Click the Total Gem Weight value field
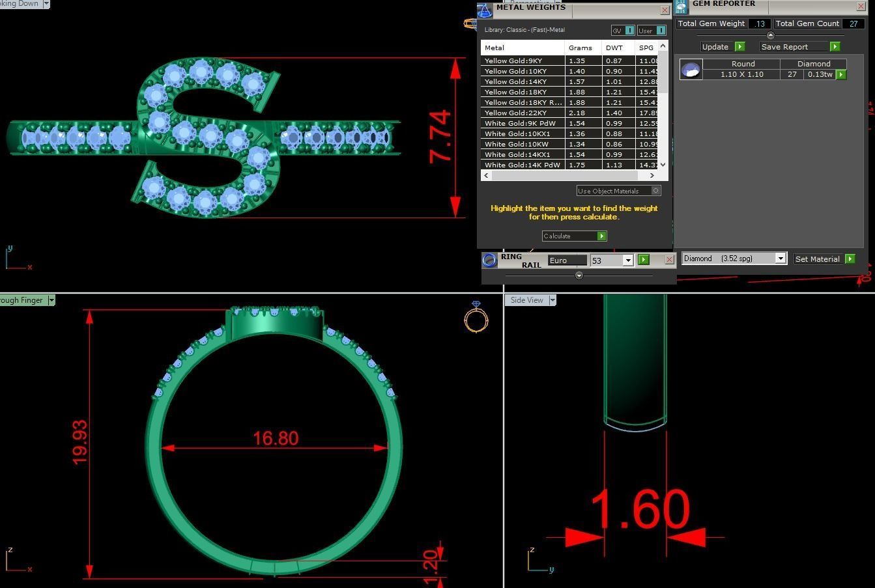Viewport: 875px width, 588px height. tap(759, 23)
